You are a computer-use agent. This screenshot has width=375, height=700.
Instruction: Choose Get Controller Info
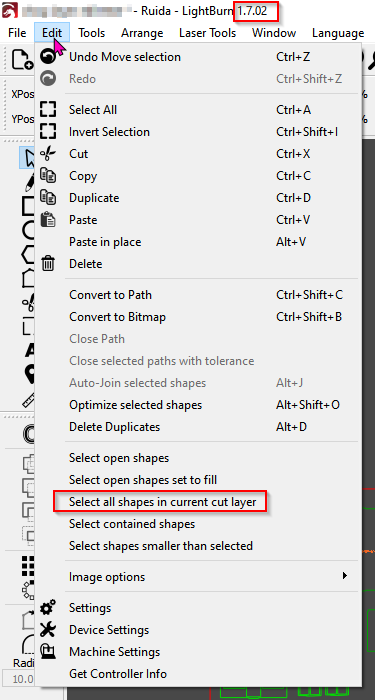tap(118, 674)
